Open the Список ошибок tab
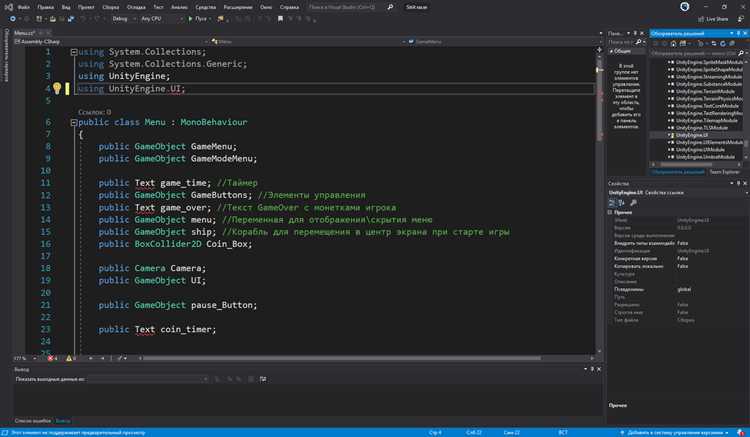Viewport: 750px width, 437px height. (33, 421)
